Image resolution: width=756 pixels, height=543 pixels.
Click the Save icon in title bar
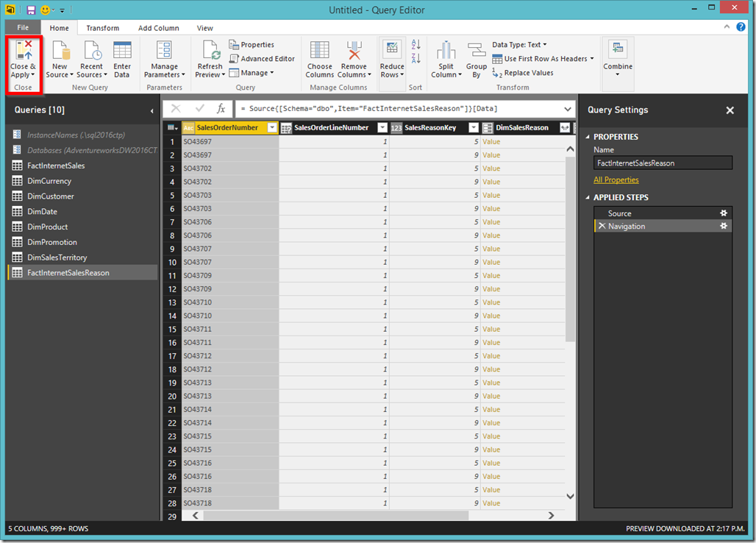tap(31, 10)
